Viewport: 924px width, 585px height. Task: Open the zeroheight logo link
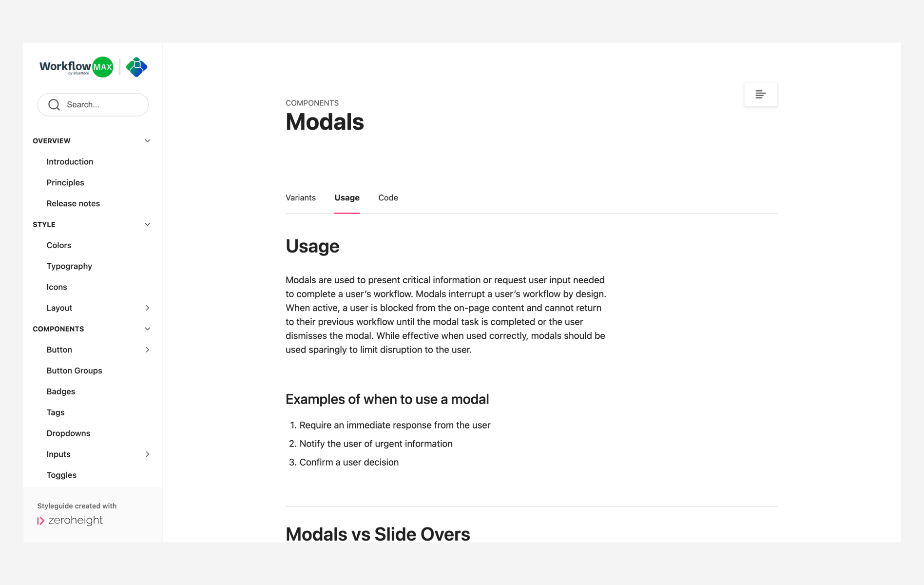(x=70, y=520)
